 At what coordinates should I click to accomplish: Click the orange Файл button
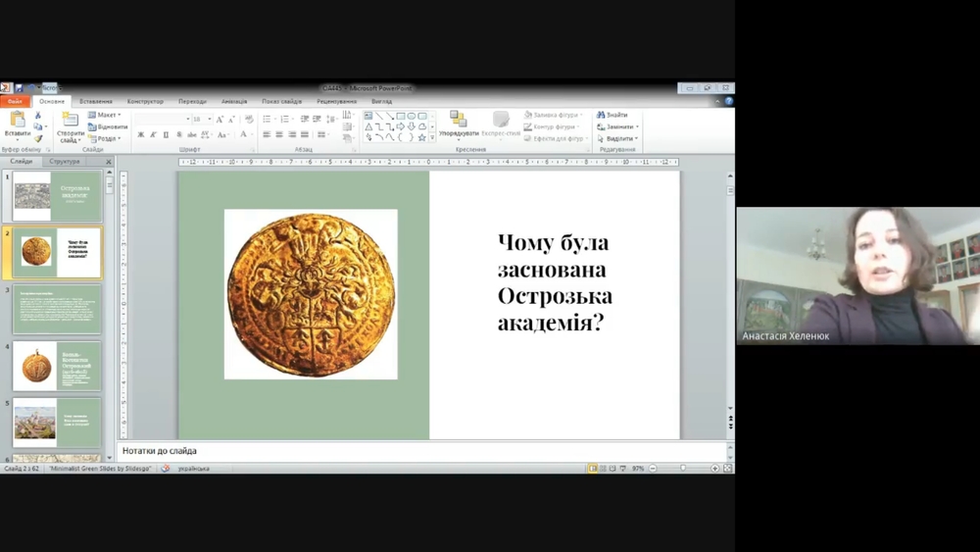(15, 101)
